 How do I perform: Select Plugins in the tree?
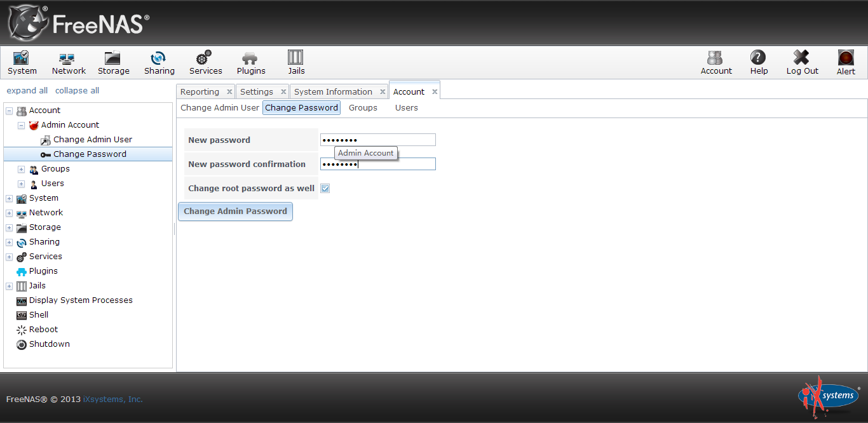(x=43, y=271)
